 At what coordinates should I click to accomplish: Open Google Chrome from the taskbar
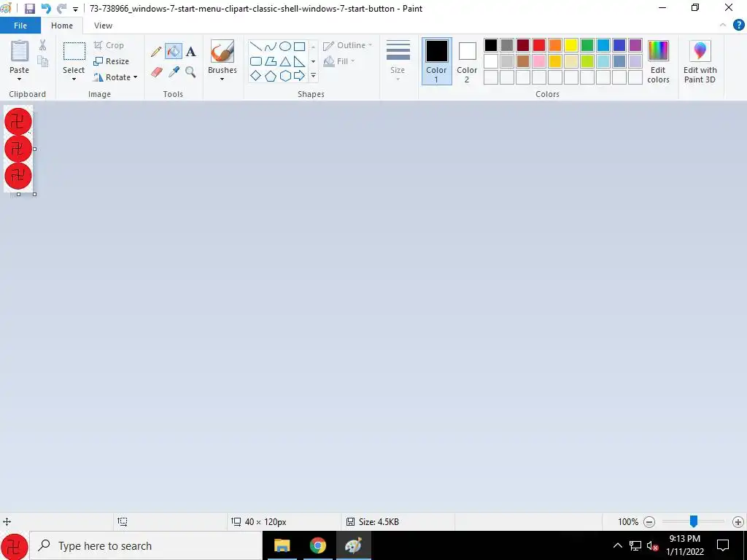318,545
